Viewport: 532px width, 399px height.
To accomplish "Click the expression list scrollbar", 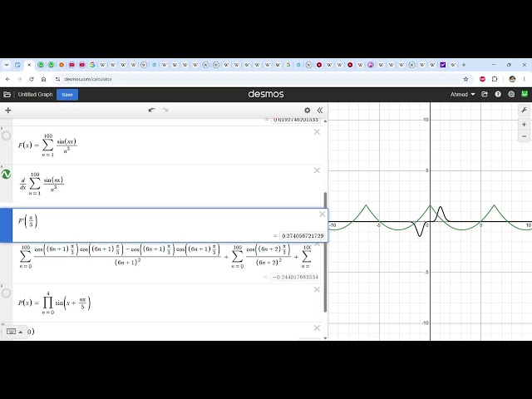I will 325,252.
